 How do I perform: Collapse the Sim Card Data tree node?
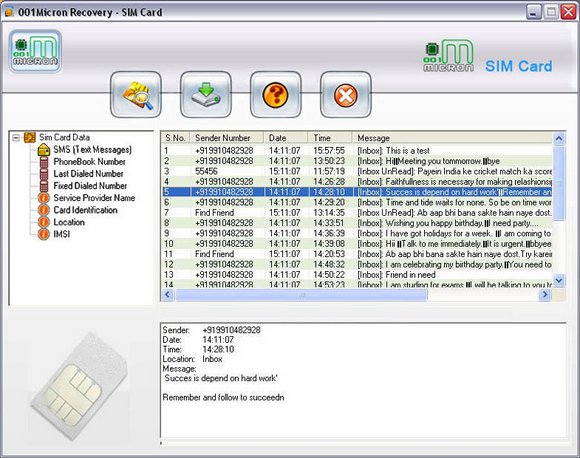(16, 138)
